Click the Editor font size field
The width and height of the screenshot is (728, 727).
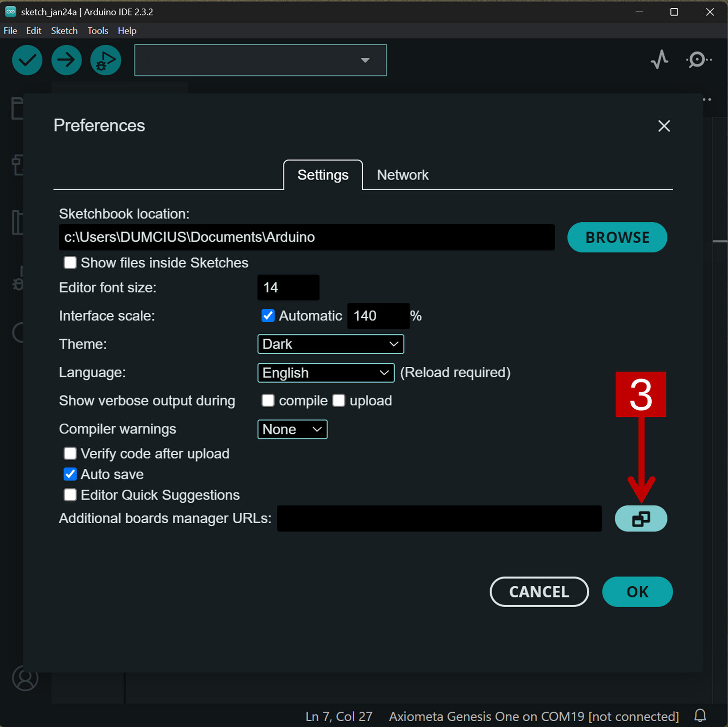[x=288, y=288]
